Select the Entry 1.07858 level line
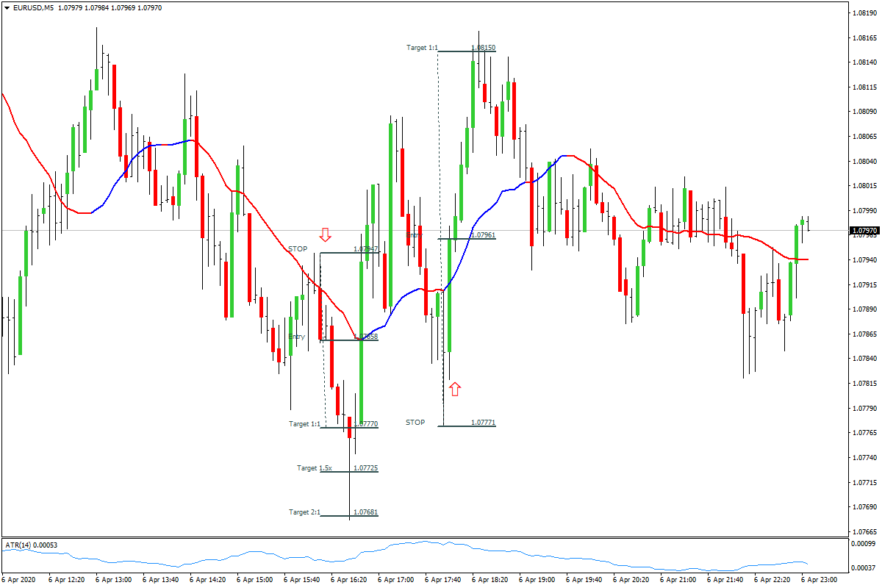This screenshot has width=882, height=588. click(x=345, y=340)
